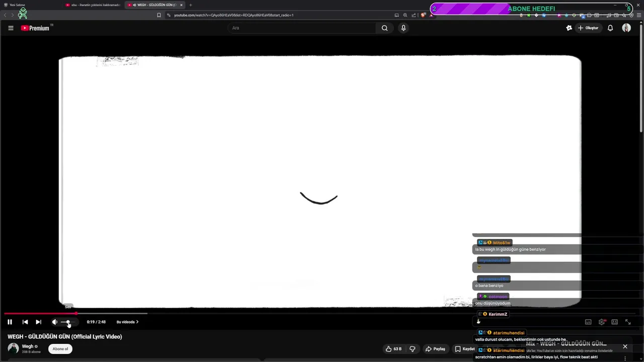Adjust the volume slider handle
Screen dimensions: 644x362
click(68, 322)
